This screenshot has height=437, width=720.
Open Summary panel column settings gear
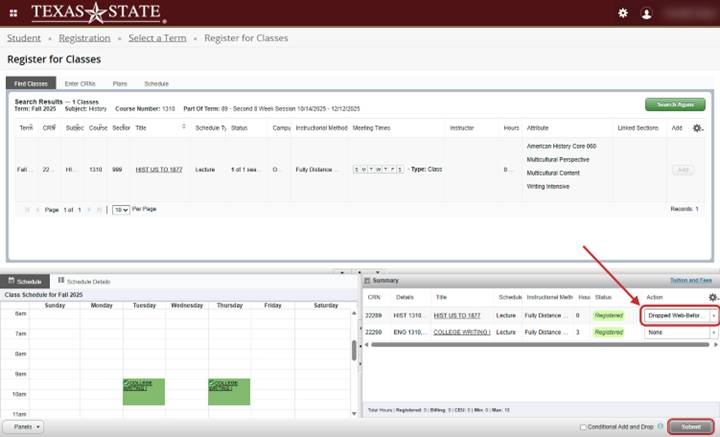click(x=712, y=297)
